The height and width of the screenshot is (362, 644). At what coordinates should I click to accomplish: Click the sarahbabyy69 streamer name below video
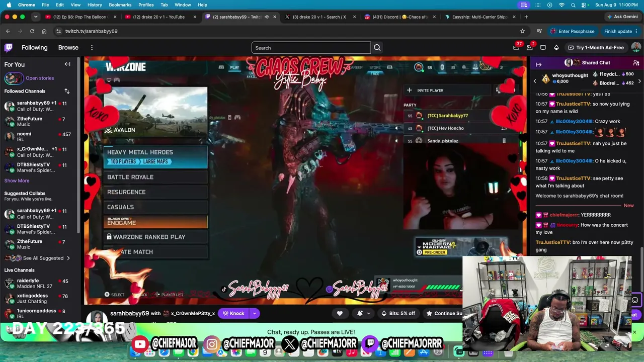click(129, 314)
